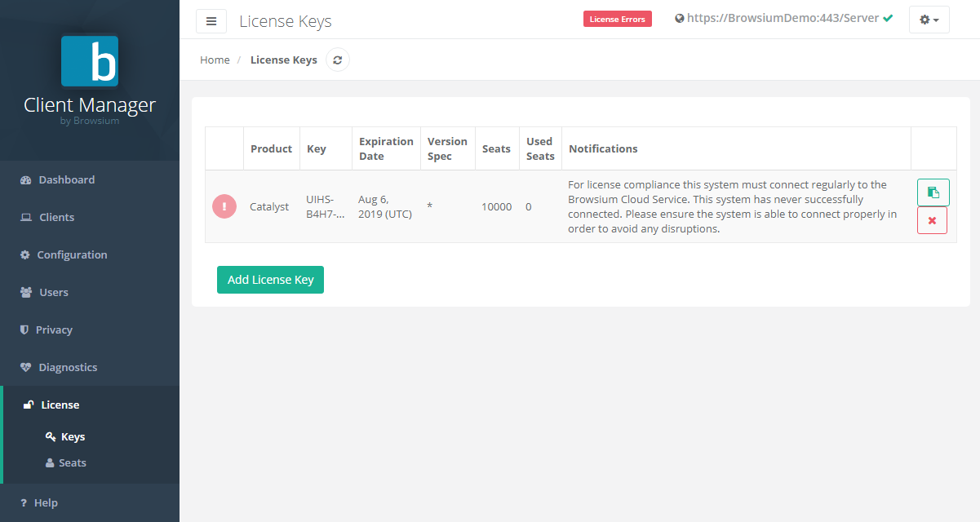Click the hamburger menu toggle button
This screenshot has width=980, height=522.
point(211,21)
